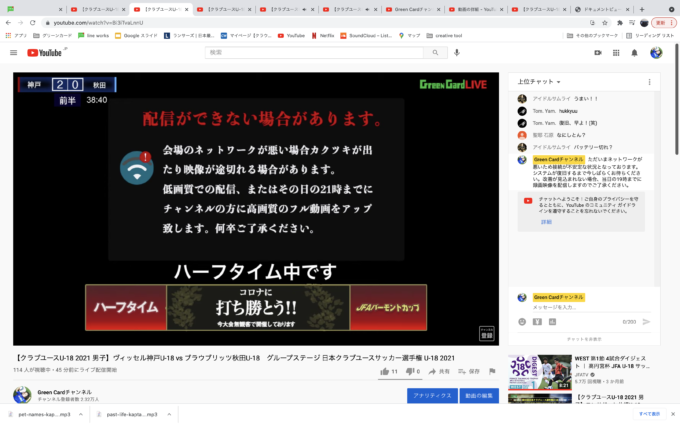Expand the top chat dropdown
The image size is (680, 425).
click(x=539, y=82)
